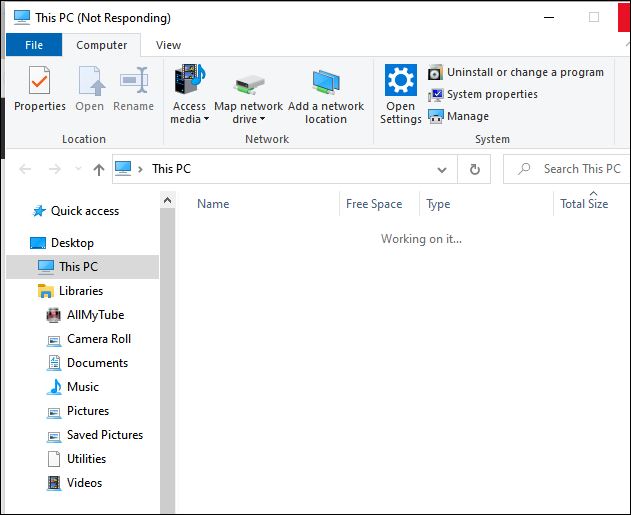Open Properties from the Location group

pyautogui.click(x=39, y=89)
